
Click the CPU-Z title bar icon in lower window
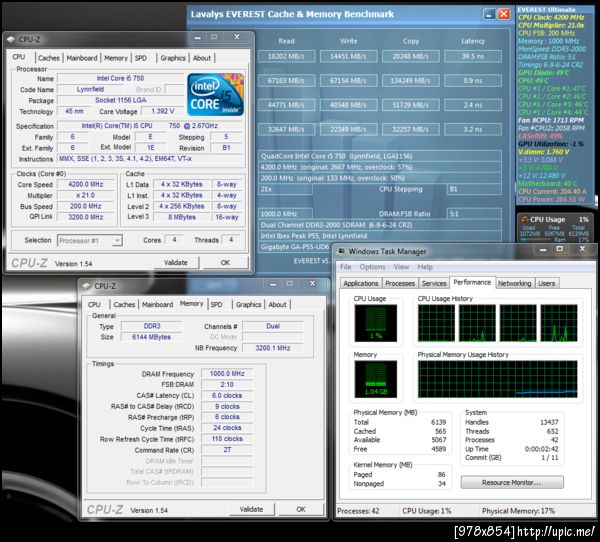tap(86, 286)
